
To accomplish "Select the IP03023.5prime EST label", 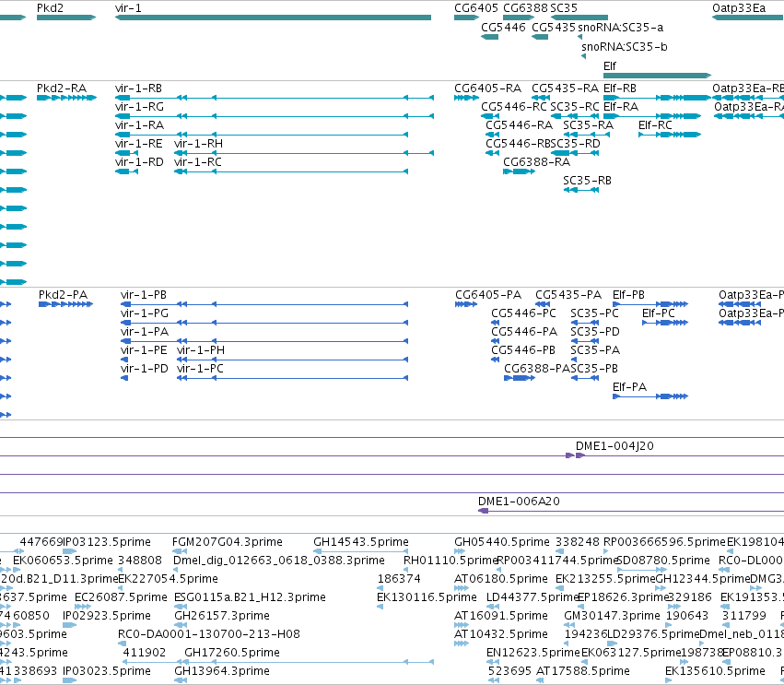I will tap(107, 671).
